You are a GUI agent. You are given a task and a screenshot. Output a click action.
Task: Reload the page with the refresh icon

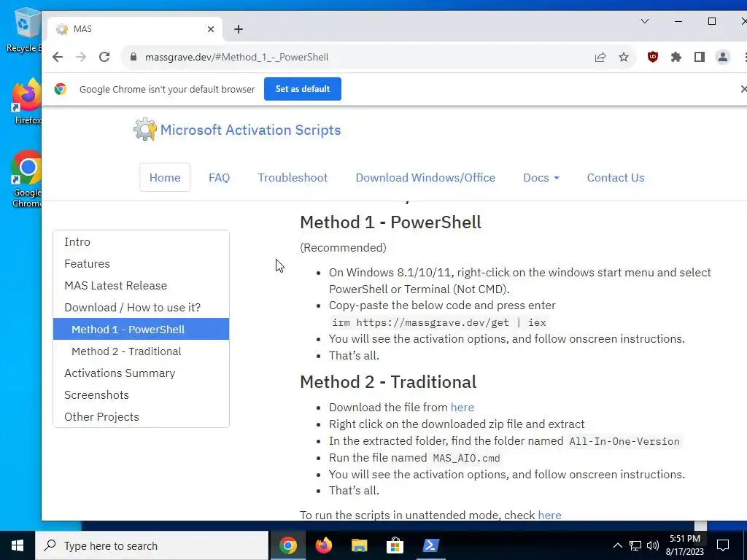[104, 57]
